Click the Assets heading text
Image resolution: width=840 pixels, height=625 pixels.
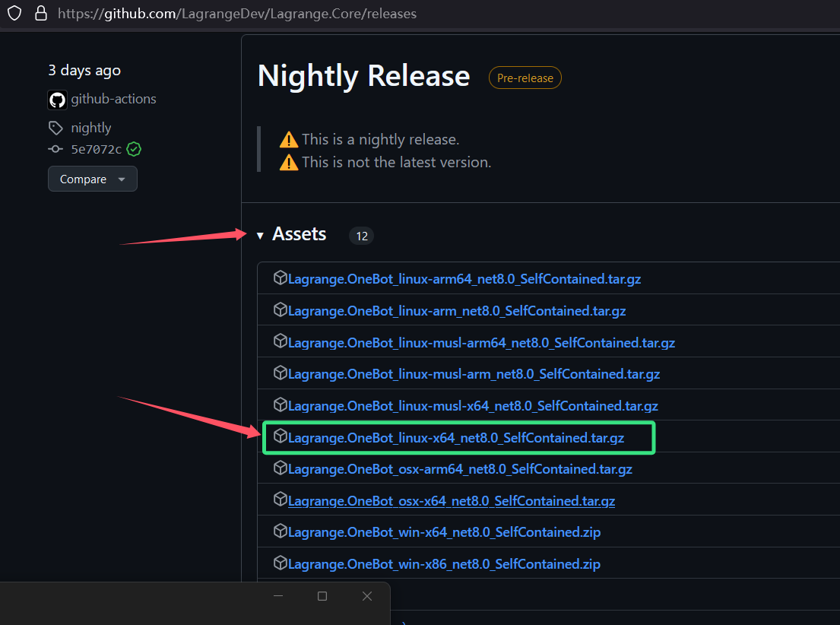point(299,234)
